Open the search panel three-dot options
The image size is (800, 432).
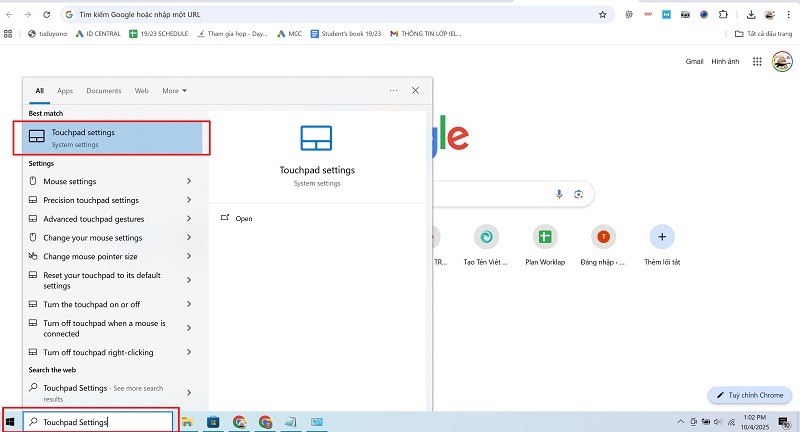point(393,90)
